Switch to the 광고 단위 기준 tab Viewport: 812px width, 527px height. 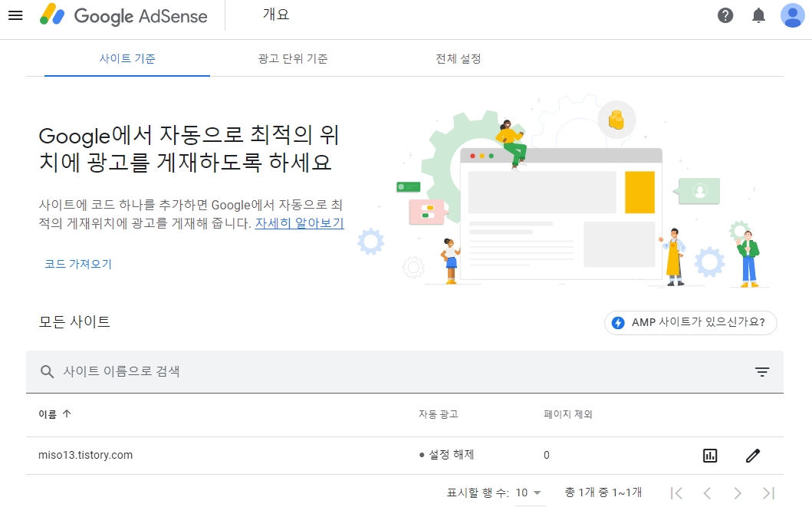pyautogui.click(x=293, y=58)
